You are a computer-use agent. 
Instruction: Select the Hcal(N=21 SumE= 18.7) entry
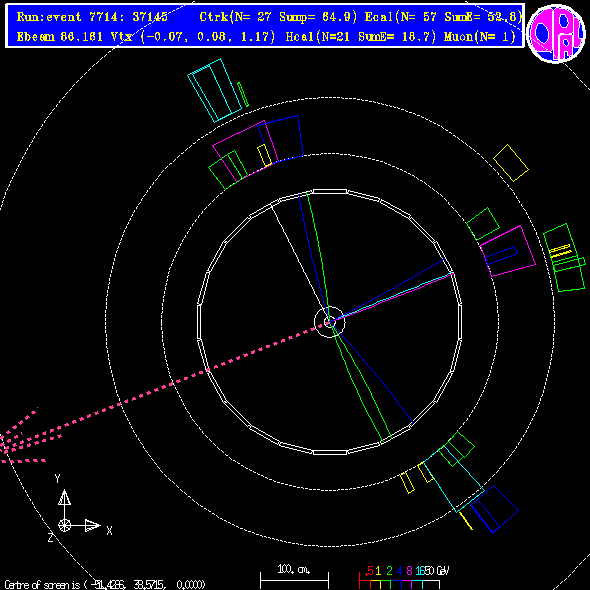click(x=361, y=36)
